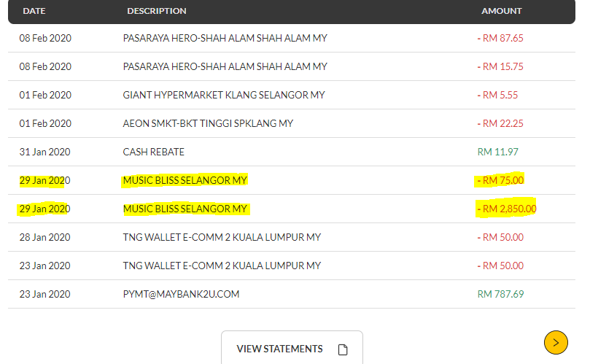This screenshot has width=590, height=364.
Task: Click the RM 11.97 rebate amount
Action: pyautogui.click(x=498, y=152)
